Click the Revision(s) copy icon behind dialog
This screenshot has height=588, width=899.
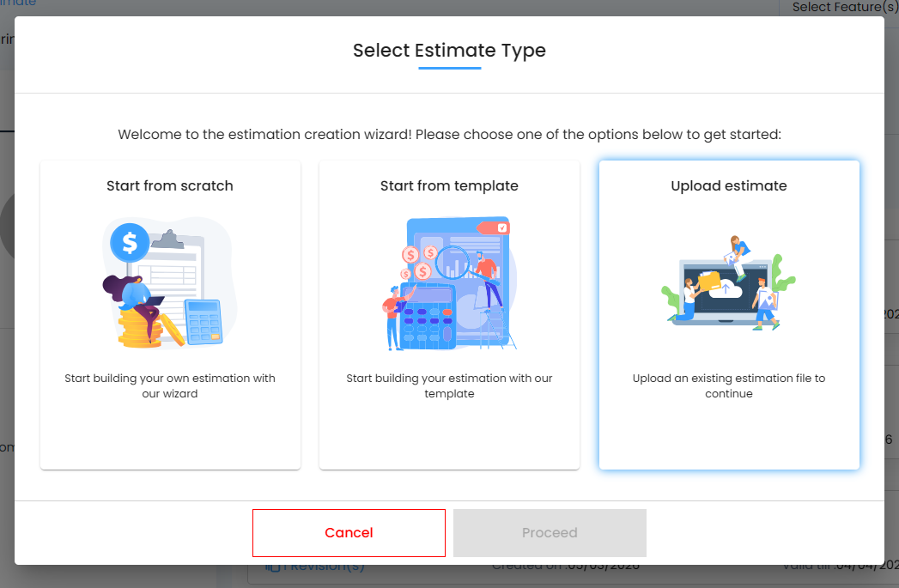click(x=273, y=566)
